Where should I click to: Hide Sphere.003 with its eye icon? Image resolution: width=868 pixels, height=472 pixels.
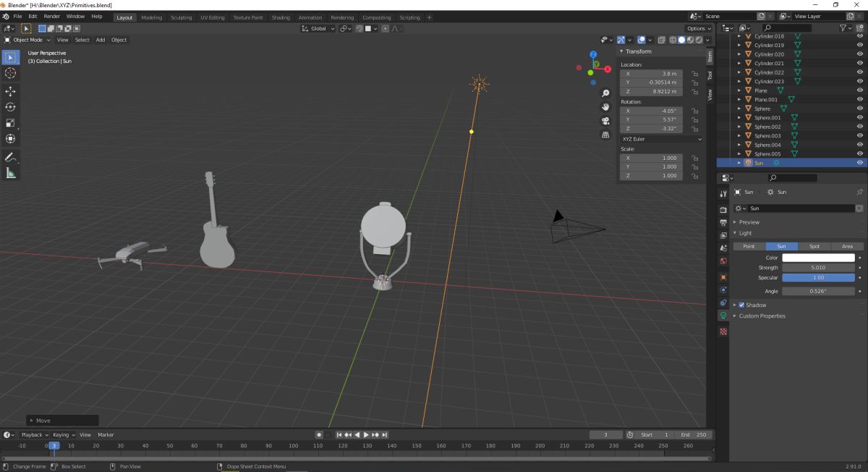click(x=860, y=136)
